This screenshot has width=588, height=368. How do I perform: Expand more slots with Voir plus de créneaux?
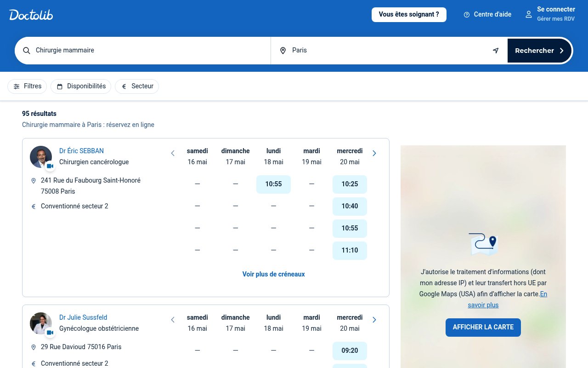click(x=274, y=274)
